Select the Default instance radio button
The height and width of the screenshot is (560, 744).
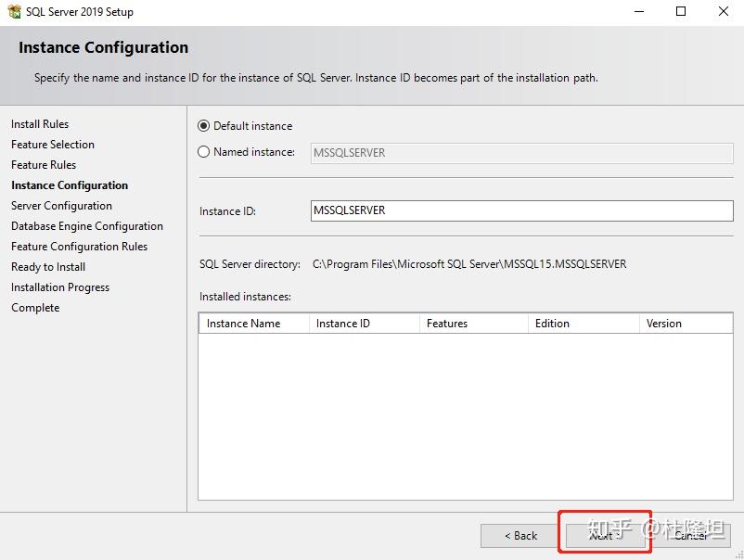[203, 125]
